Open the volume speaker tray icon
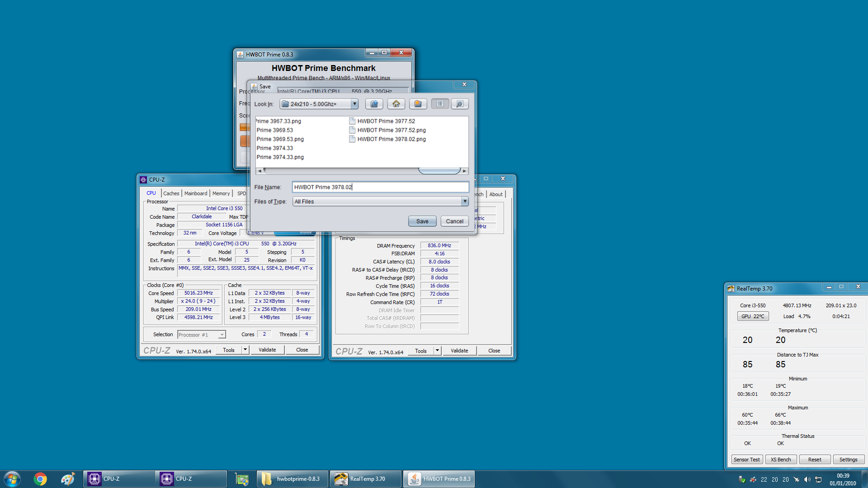868x488 pixels. coord(807,479)
